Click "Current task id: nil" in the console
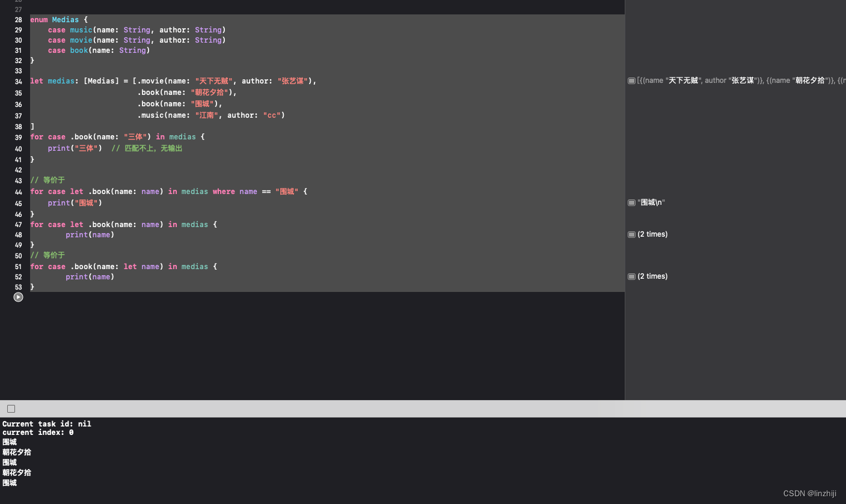 [47, 424]
